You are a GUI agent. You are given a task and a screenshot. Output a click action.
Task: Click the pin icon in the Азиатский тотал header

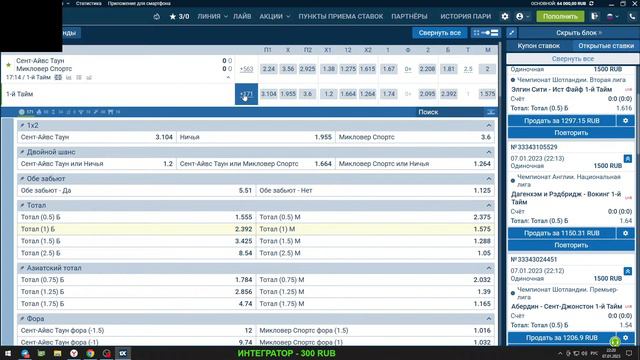(22, 268)
